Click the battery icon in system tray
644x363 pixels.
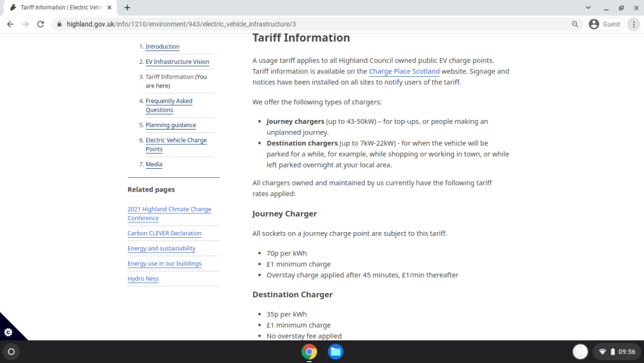coord(612,352)
